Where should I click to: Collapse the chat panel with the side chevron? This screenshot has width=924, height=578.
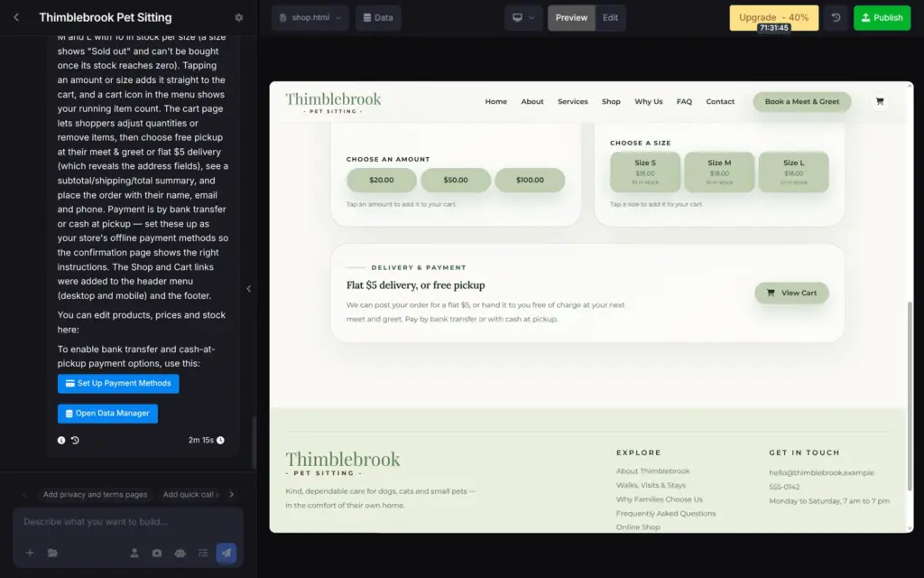point(249,288)
